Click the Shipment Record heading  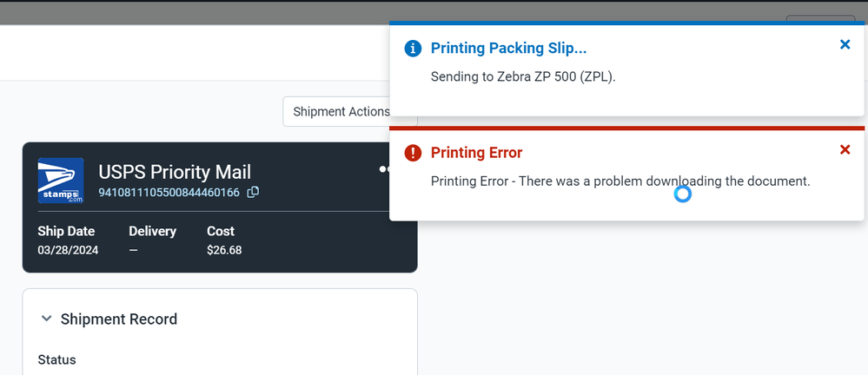118,319
